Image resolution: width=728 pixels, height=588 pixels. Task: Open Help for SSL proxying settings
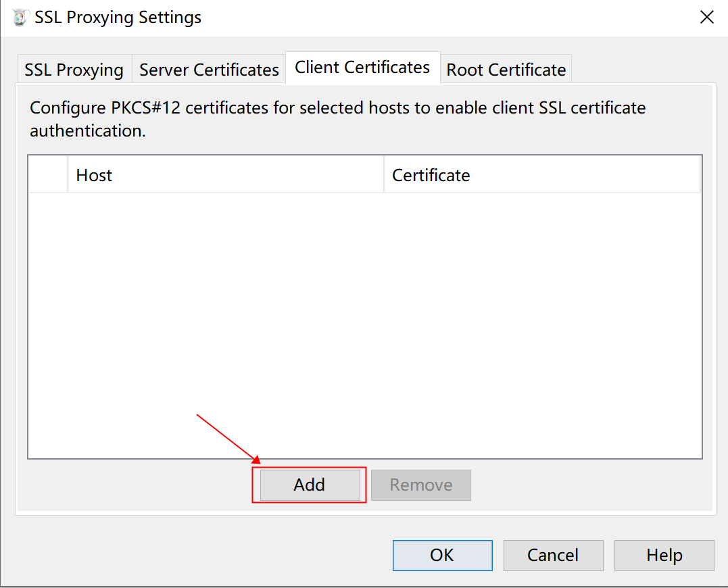coord(664,555)
